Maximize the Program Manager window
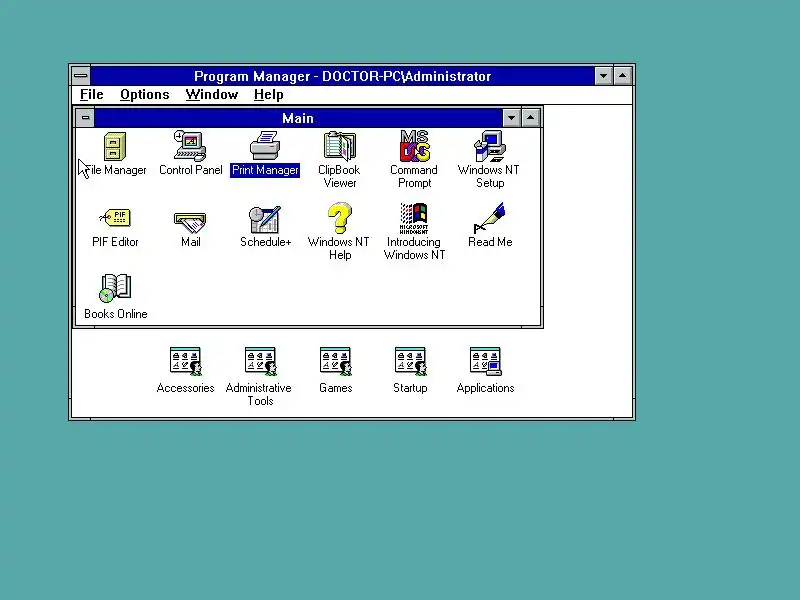The image size is (800, 600). pos(623,76)
